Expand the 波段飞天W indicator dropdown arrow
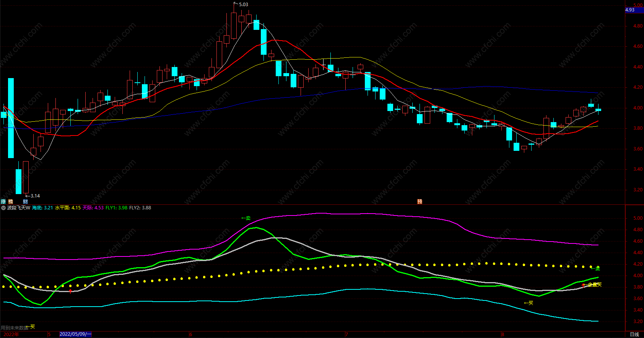Image resolution: width=644 pixels, height=338 pixels. click(3, 208)
